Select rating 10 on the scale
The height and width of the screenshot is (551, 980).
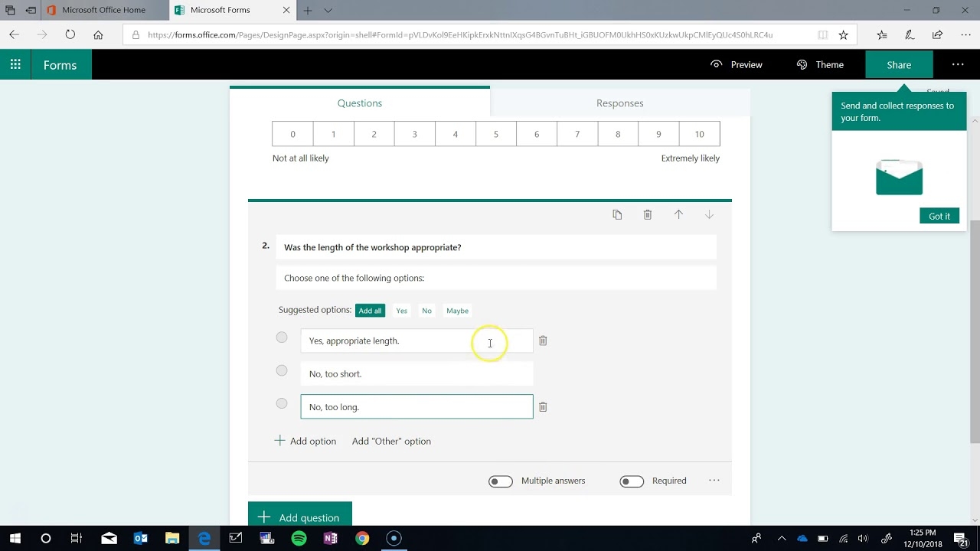pos(699,134)
